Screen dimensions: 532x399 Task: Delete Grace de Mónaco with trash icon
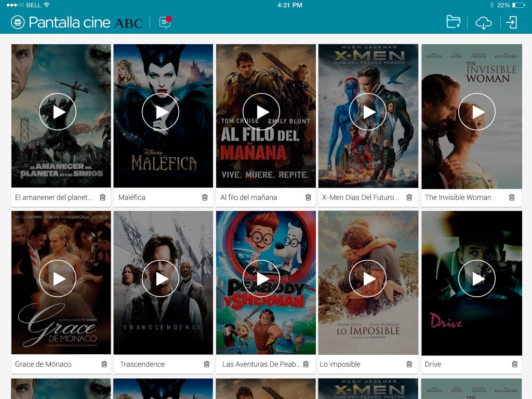click(104, 364)
